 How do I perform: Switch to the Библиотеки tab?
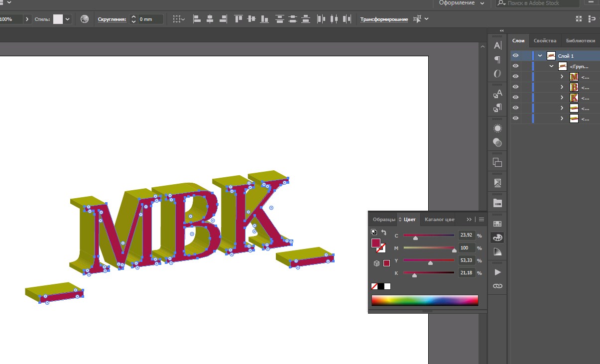[x=580, y=41]
